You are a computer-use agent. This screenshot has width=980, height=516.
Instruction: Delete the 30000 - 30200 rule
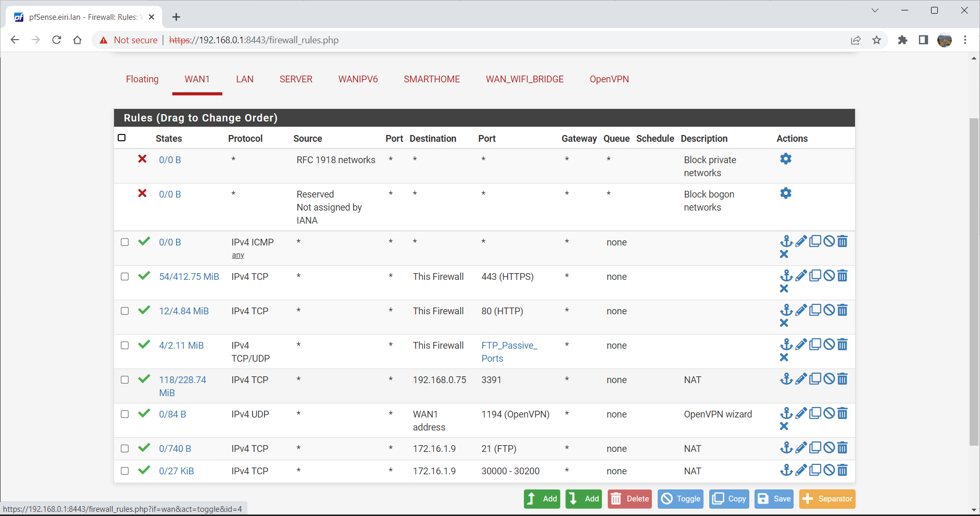843,470
